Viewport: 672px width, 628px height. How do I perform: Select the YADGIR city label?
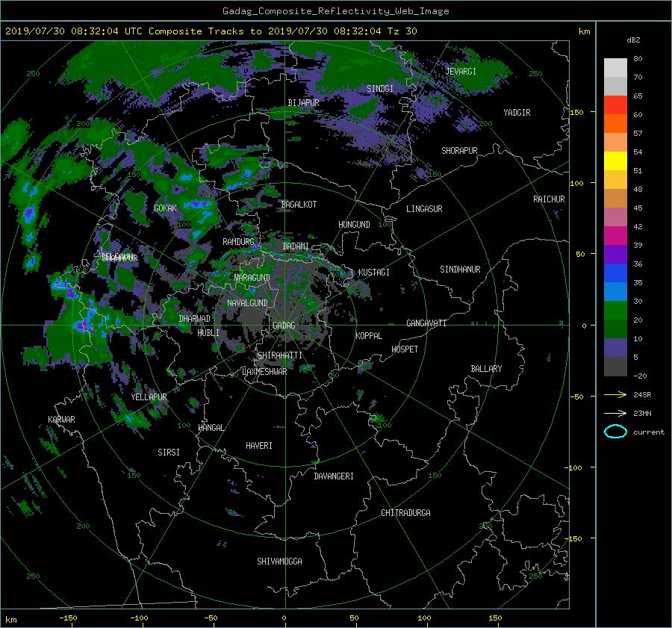[x=517, y=113]
